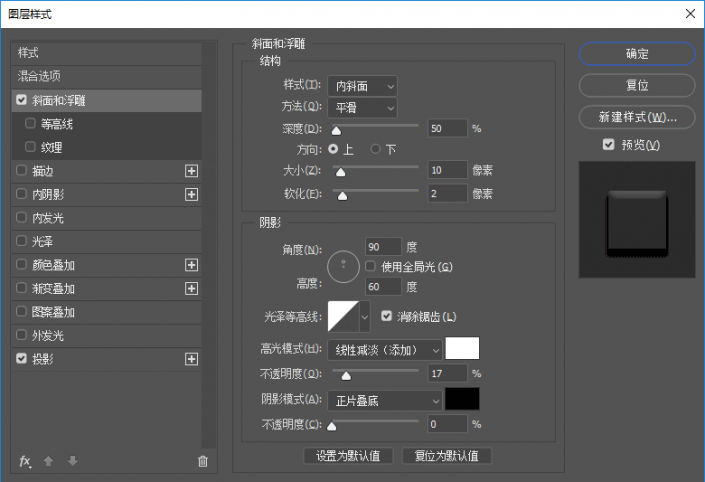Click the 大小 value field showing 10
The height and width of the screenshot is (482, 705).
[x=447, y=170]
